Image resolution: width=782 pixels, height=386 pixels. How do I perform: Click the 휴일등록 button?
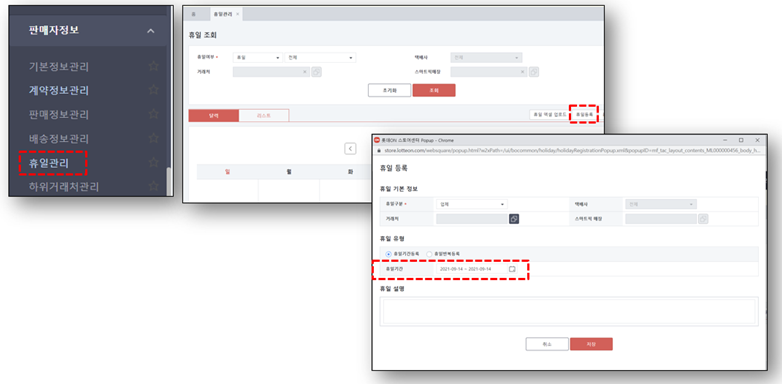pyautogui.click(x=585, y=114)
